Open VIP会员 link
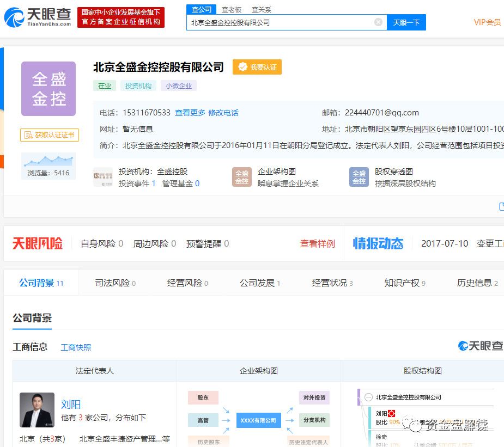The image size is (504, 447). coord(487,22)
